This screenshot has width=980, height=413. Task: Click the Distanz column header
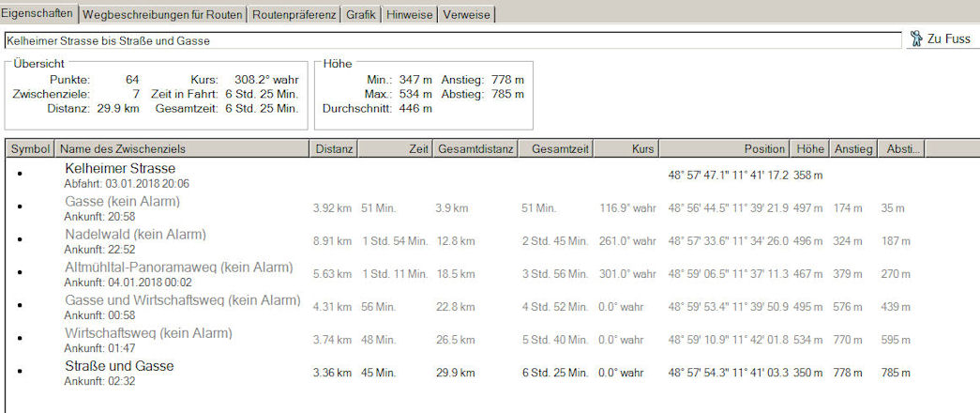(334, 149)
